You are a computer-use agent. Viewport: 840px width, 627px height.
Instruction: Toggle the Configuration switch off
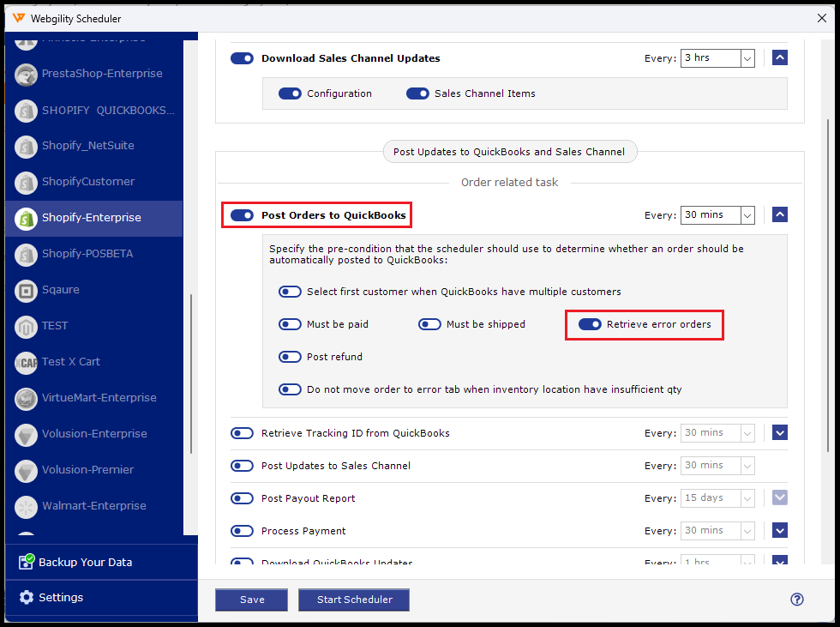tap(290, 93)
